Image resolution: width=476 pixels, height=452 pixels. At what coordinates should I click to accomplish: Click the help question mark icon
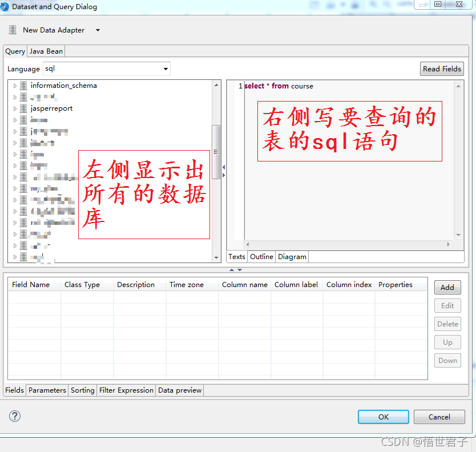tap(14, 417)
